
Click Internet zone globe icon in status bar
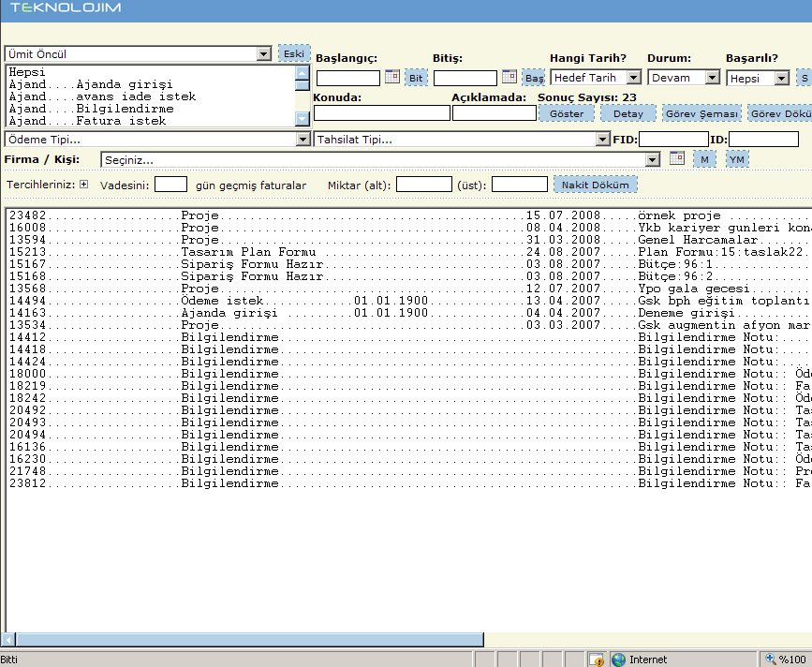[618, 660]
